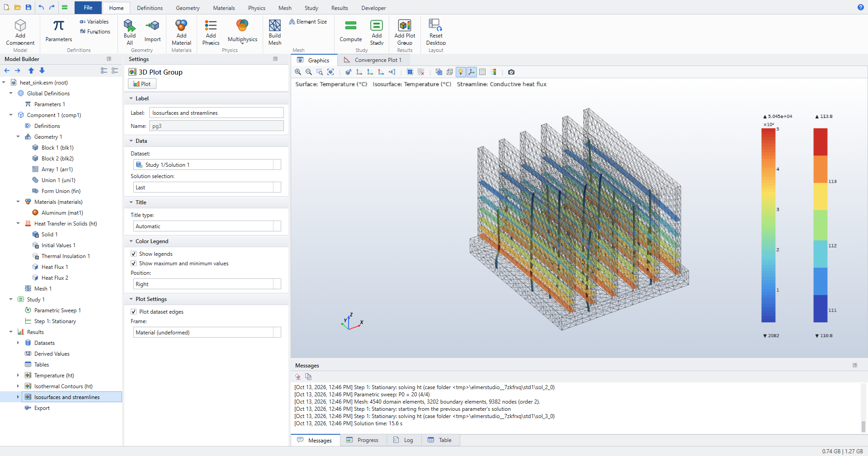
Task: Open the Solution selection dropdown
Action: click(x=207, y=188)
